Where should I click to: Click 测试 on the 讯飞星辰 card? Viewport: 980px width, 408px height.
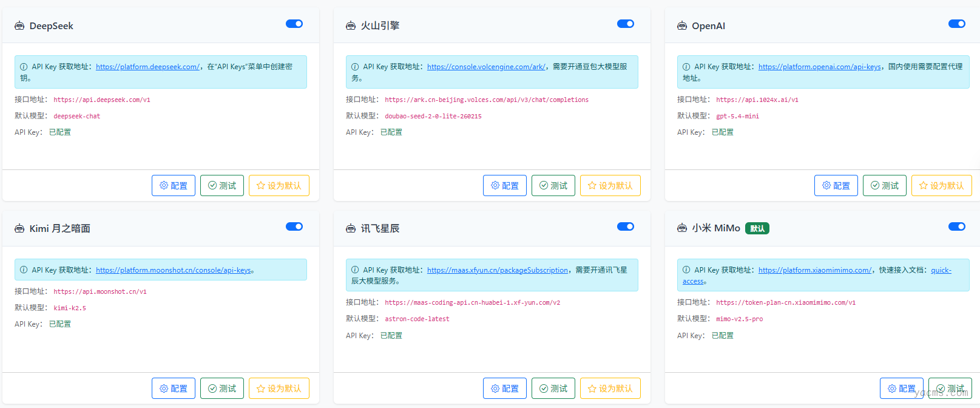(553, 388)
